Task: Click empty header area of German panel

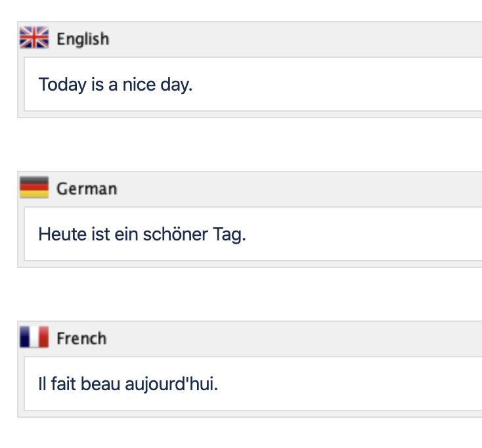Action: pos(296,189)
